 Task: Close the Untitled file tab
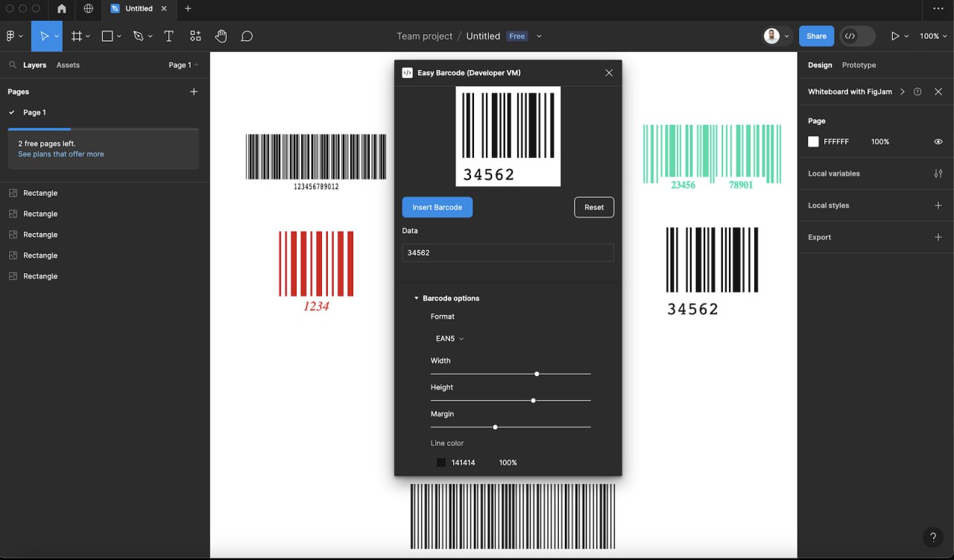164,9
